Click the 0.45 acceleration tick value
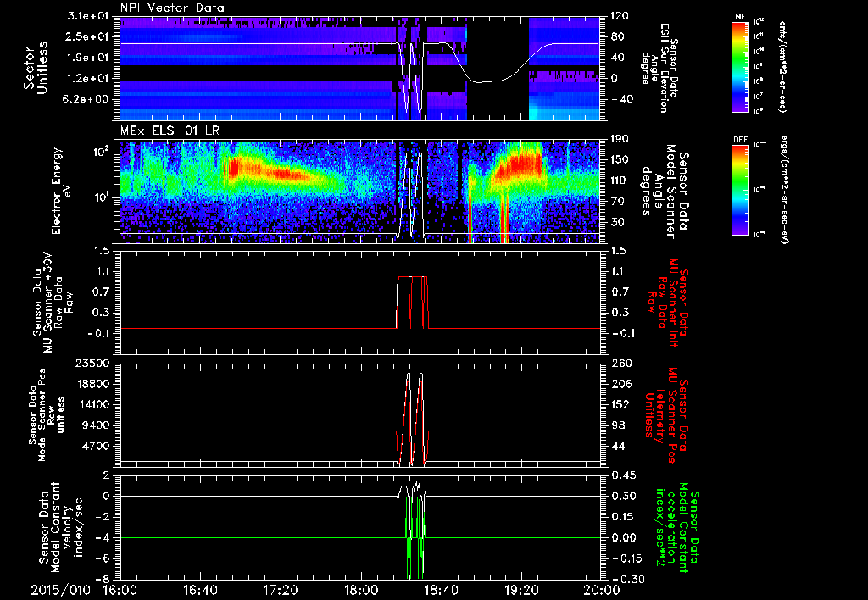868x600 pixels. point(622,475)
